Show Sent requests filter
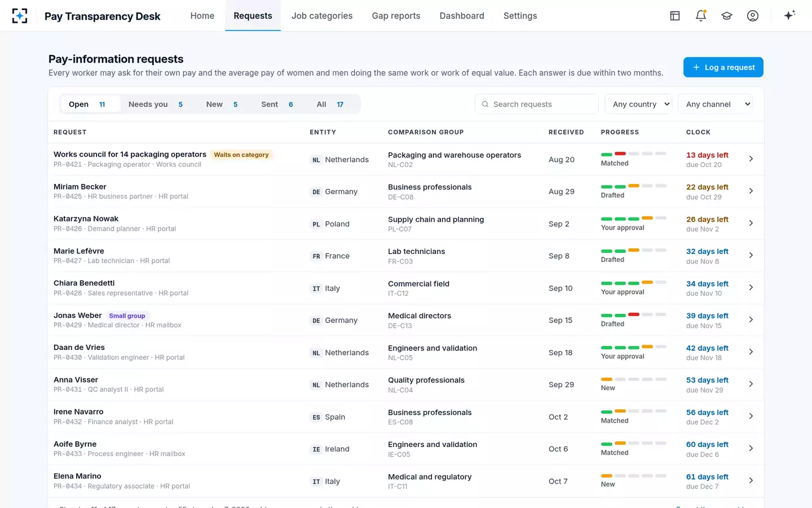This screenshot has height=508, width=812. point(277,104)
